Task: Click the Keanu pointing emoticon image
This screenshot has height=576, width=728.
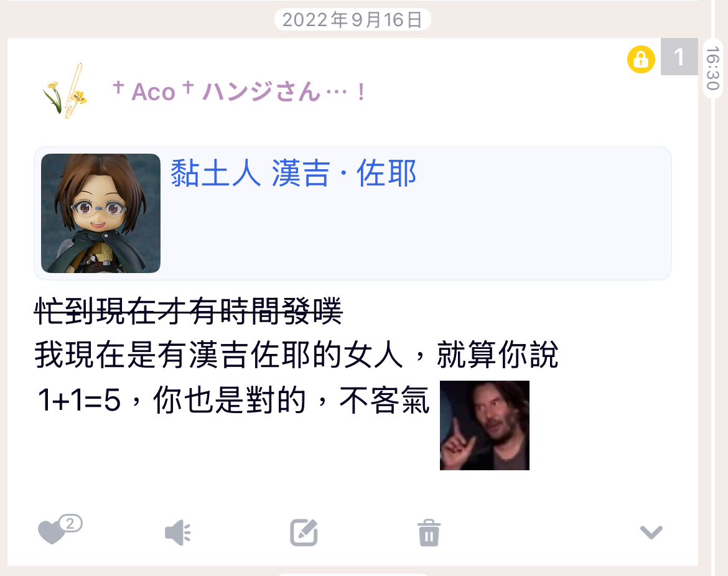Action: [x=484, y=425]
